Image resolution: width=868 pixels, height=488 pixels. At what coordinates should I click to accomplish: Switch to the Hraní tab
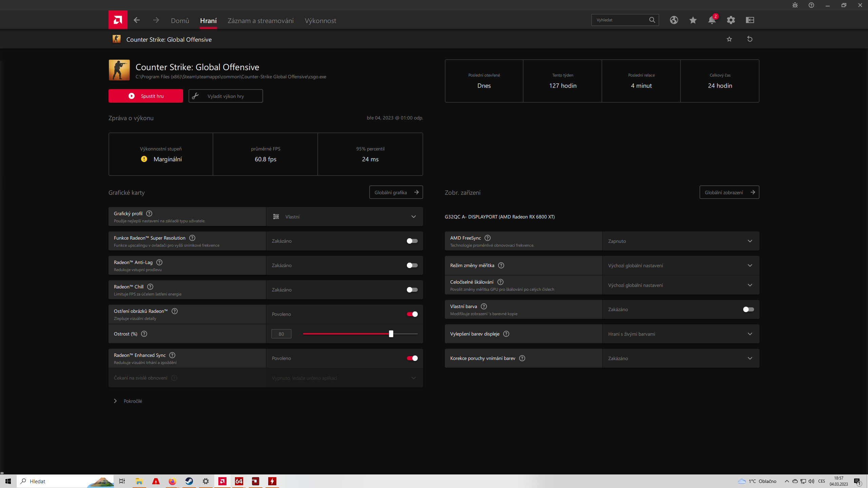click(208, 21)
